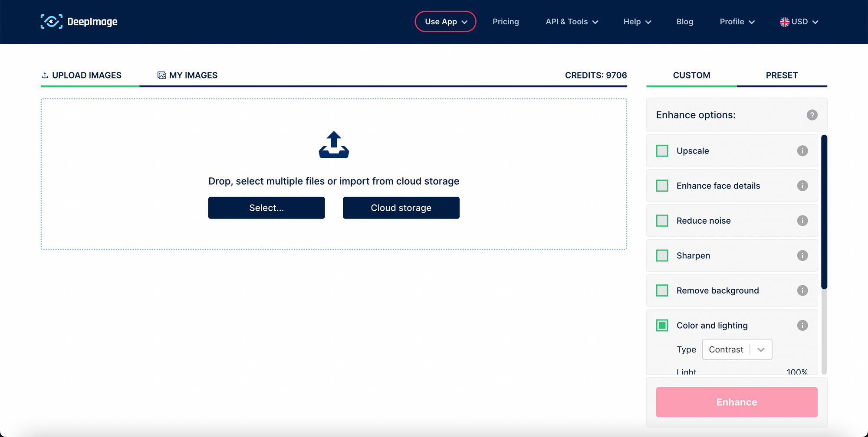
Task: Click the Drop, select multiple files text
Action: coord(334,181)
